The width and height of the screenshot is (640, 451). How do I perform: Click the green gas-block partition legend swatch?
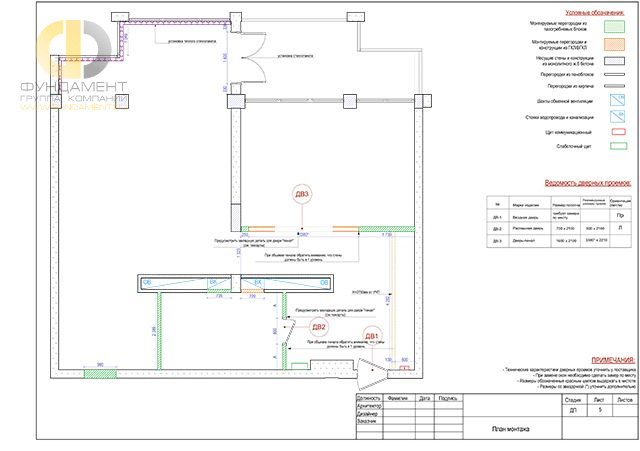[614, 27]
